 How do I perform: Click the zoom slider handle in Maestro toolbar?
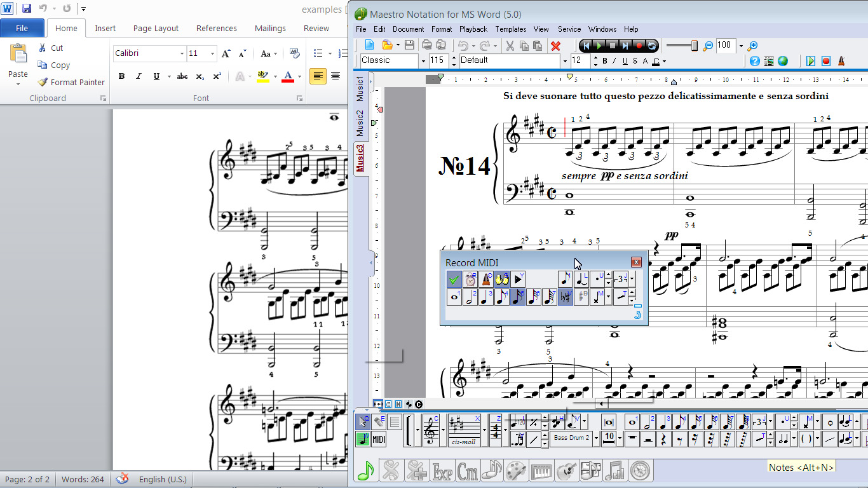click(694, 46)
